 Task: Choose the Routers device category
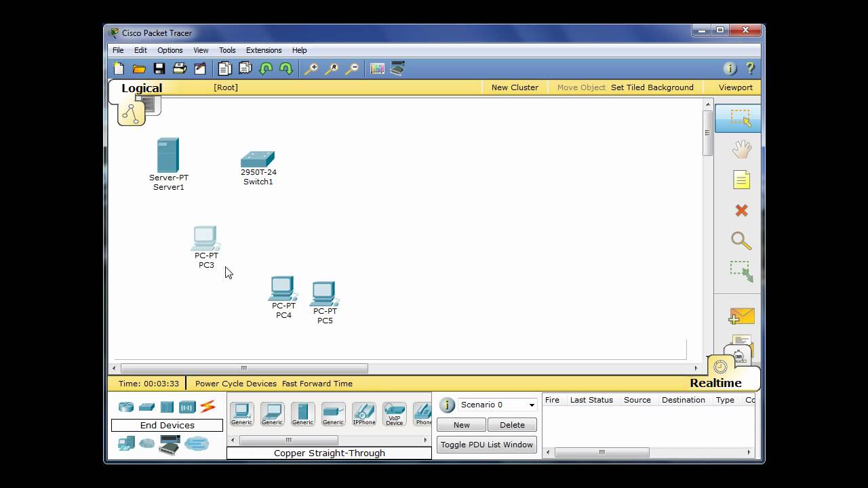click(126, 407)
